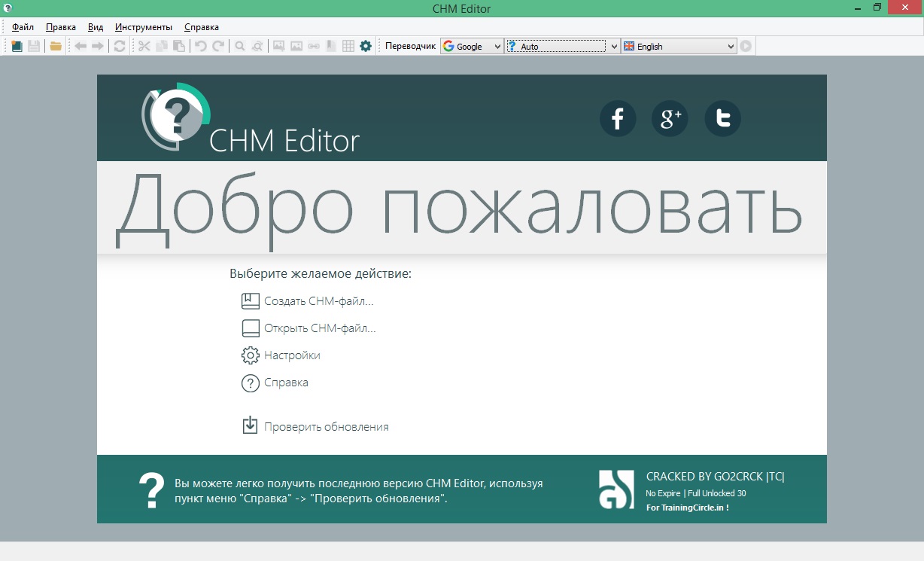Viewport: 924px width, 561px height.
Task: Click the CHM Editor logo
Action: (250, 118)
